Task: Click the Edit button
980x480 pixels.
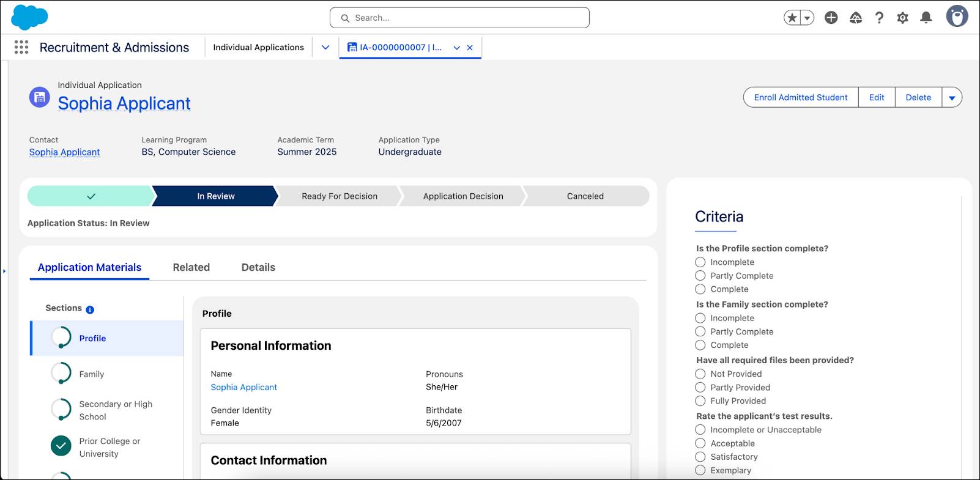Action: (x=877, y=97)
